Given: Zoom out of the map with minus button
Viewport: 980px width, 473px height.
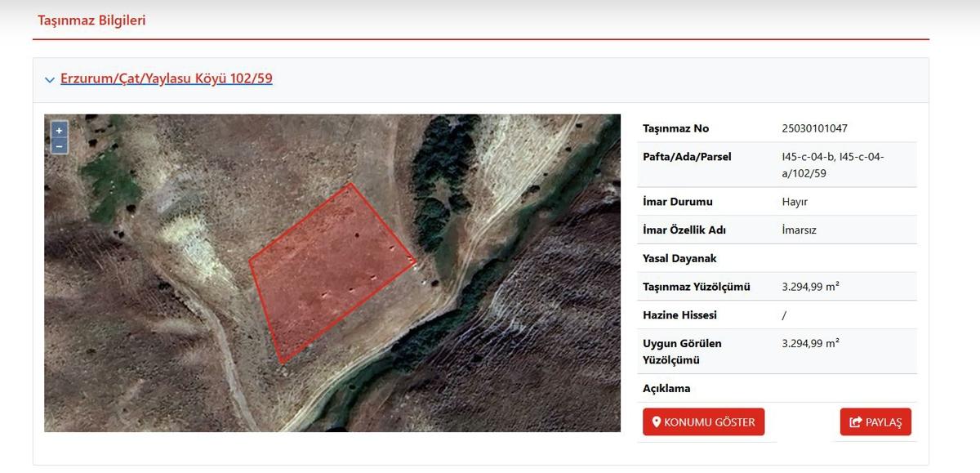Looking at the screenshot, I should 59,146.
